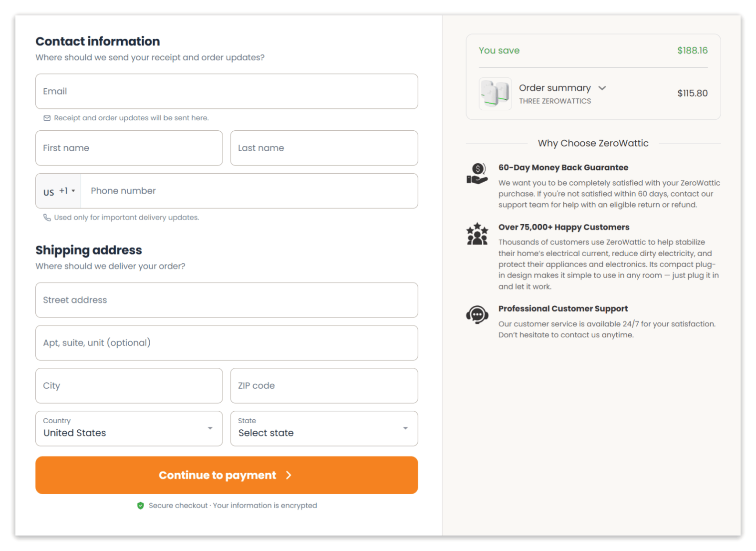Click "60-Day Money Back Guarantee" heading
This screenshot has height=551, width=756.
[x=563, y=168]
